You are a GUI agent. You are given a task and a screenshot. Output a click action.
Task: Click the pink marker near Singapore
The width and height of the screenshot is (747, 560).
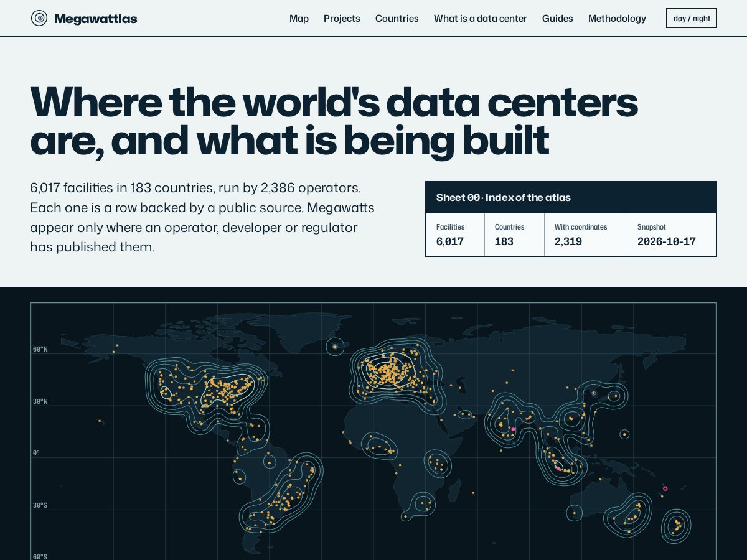(x=558, y=468)
